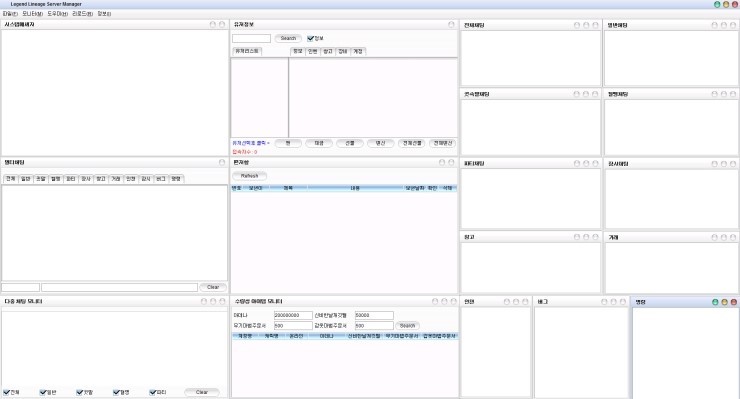Click the 보낸날짜 column header in 편지함
740x399 pixels.
[414, 188]
